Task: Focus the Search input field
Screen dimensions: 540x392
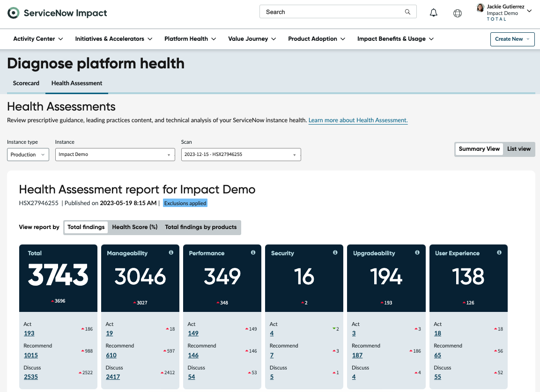Action: click(x=338, y=12)
